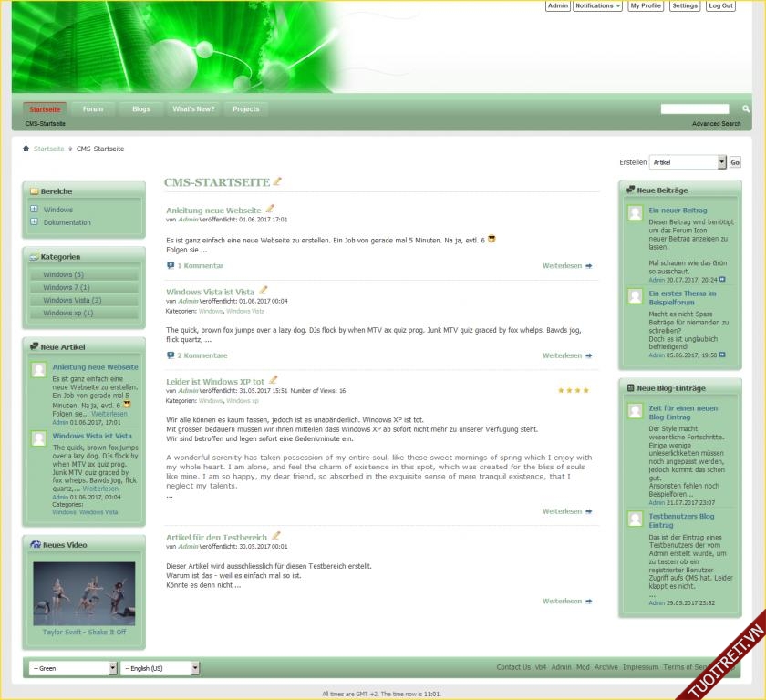Open the Blogs tab in navigation

pos(140,109)
